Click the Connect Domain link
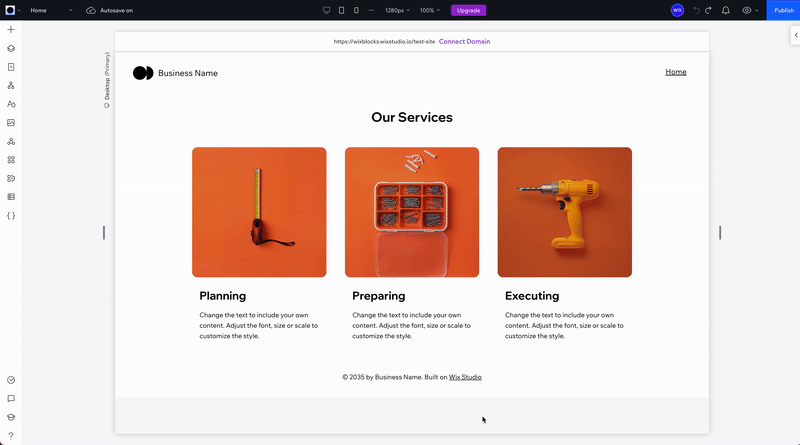This screenshot has width=800, height=445. coord(464,41)
